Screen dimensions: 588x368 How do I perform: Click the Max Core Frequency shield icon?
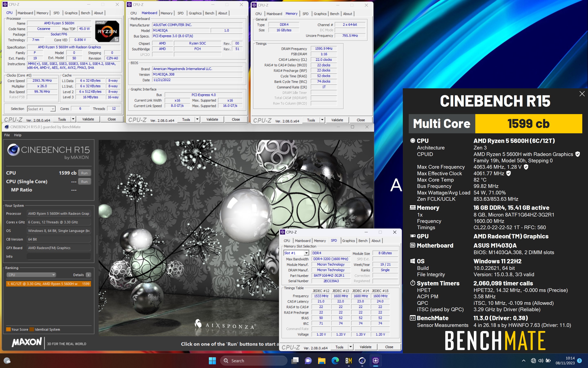click(x=526, y=167)
